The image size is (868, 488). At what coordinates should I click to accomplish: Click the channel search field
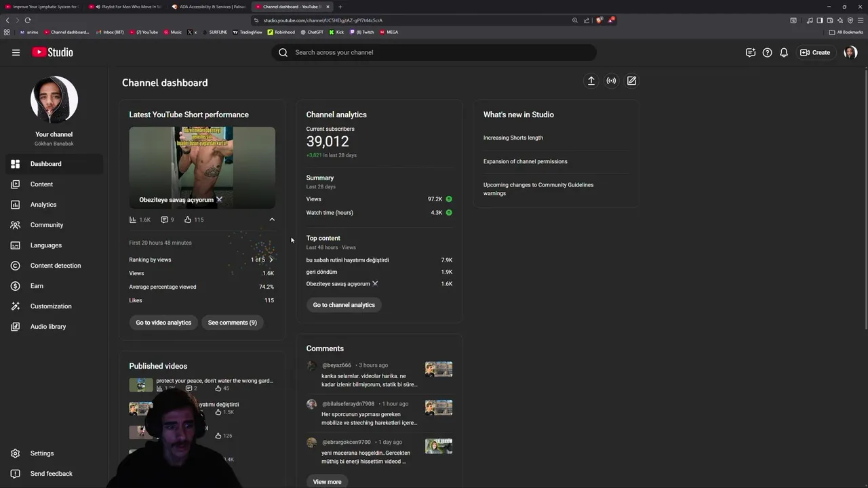[x=434, y=52]
